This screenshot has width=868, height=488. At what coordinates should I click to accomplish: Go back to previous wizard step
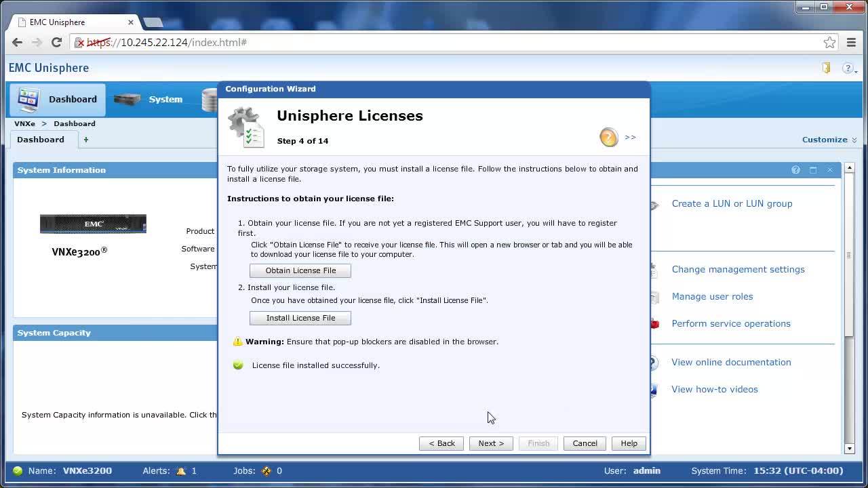pyautogui.click(x=441, y=443)
